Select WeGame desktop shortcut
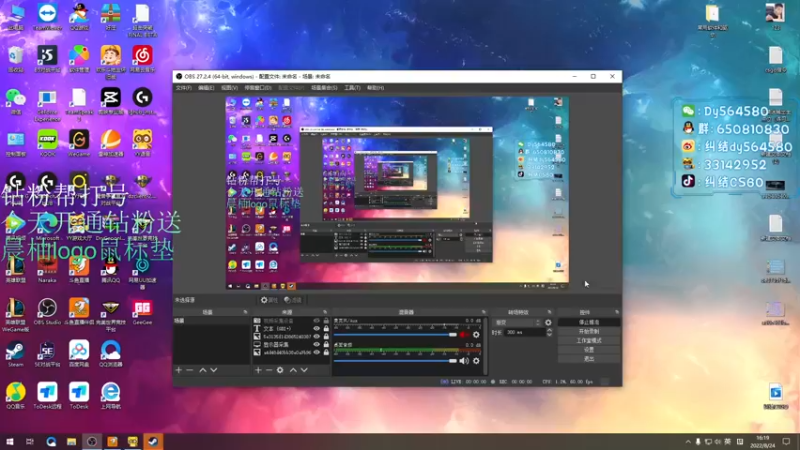800x450 pixels. [79, 143]
